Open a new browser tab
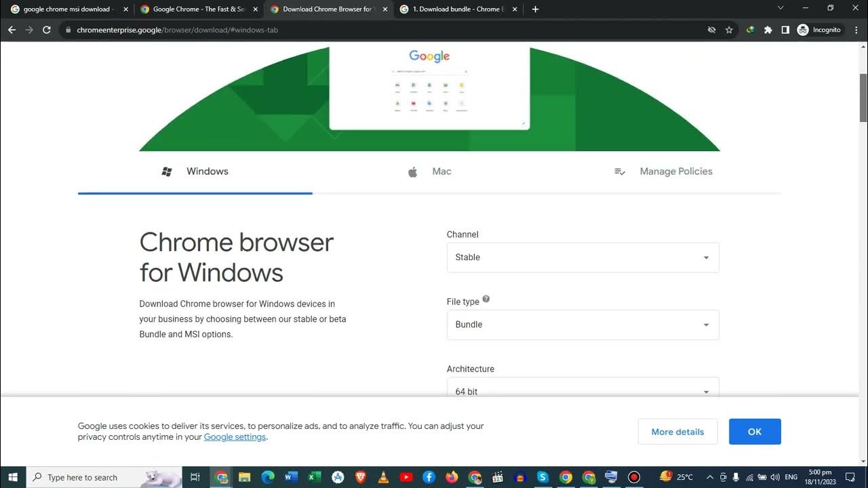Image resolution: width=868 pixels, height=488 pixels. (x=535, y=9)
